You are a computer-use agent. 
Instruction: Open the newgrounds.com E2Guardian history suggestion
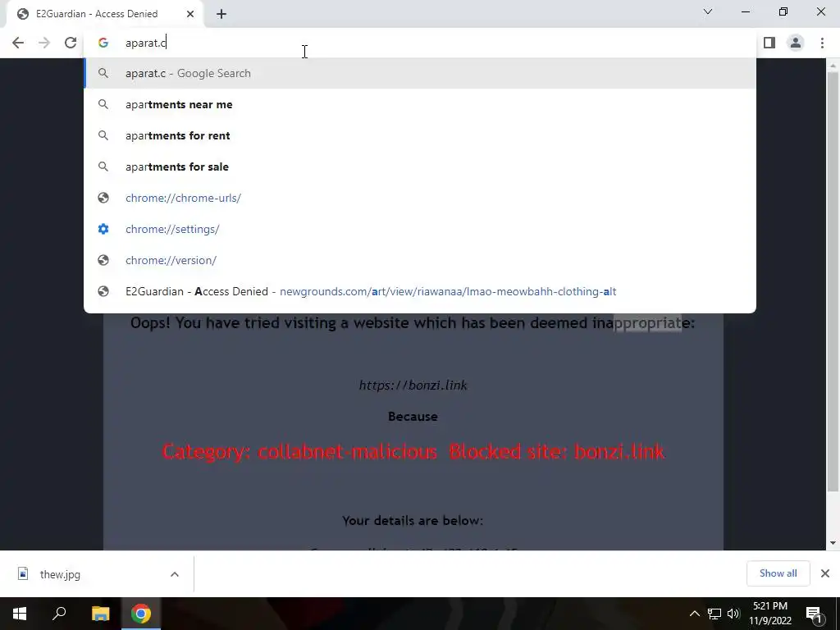tap(419, 291)
